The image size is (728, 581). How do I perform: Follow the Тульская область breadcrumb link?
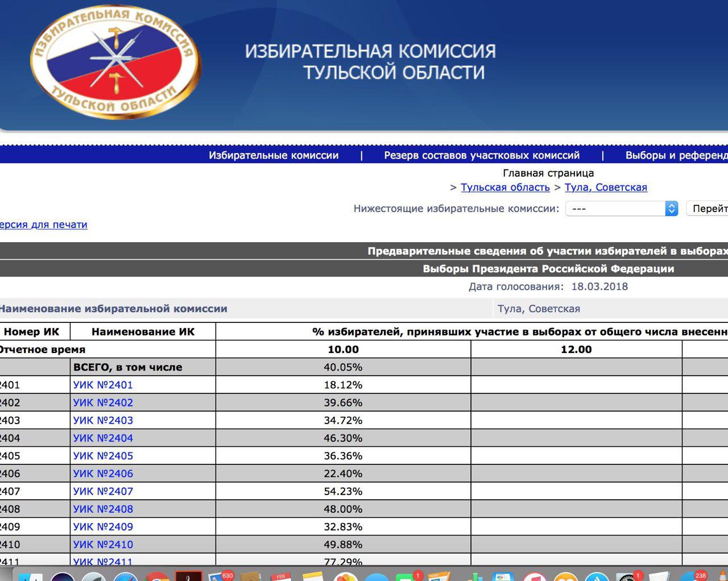504,187
